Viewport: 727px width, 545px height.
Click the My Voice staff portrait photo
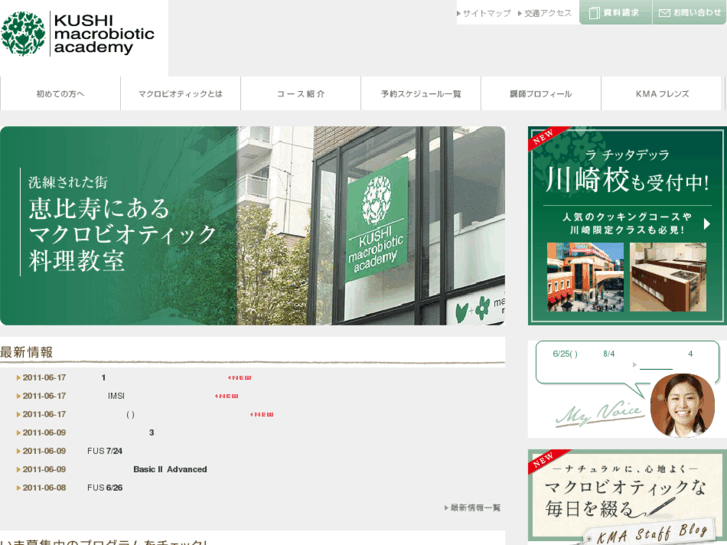683,405
